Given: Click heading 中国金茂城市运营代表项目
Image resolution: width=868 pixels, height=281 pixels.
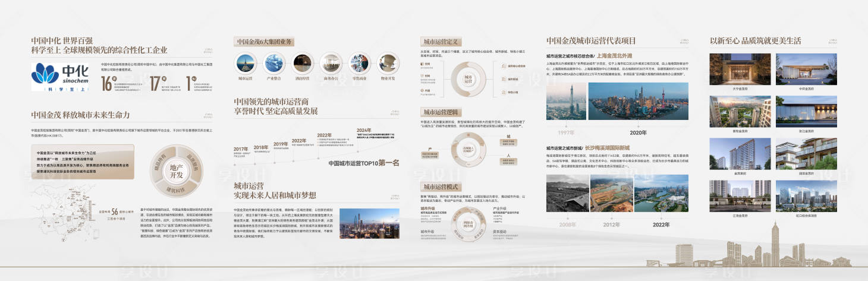Looking at the screenshot, I should pos(591,41).
